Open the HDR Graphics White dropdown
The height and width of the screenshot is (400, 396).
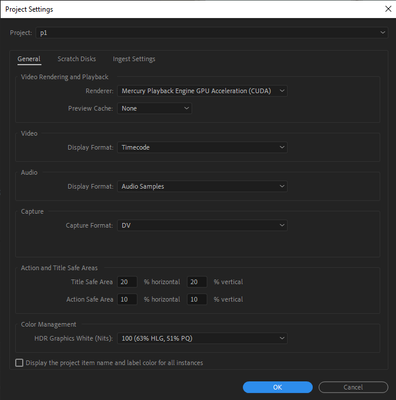202,338
